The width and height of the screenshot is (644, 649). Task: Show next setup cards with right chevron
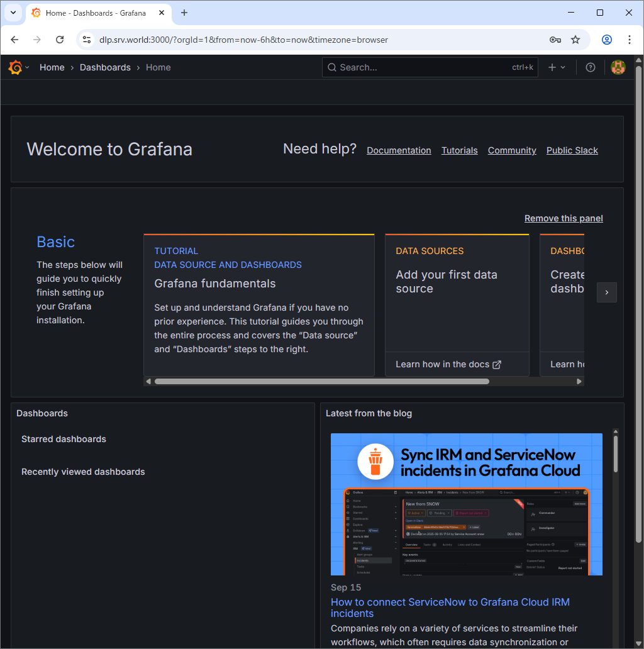(607, 292)
